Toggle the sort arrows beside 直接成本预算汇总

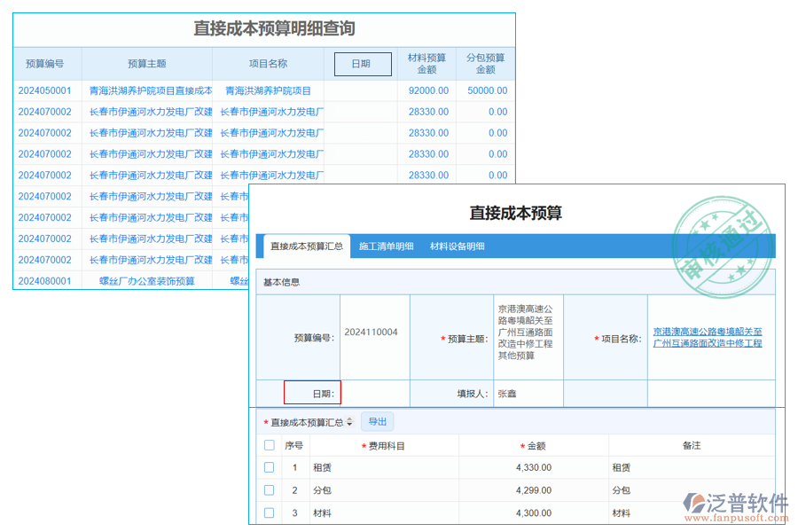click(349, 423)
